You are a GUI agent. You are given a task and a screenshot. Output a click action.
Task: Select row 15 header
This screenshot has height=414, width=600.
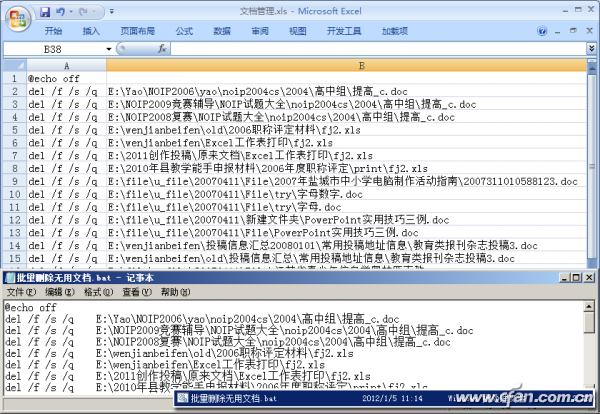(x=15, y=258)
